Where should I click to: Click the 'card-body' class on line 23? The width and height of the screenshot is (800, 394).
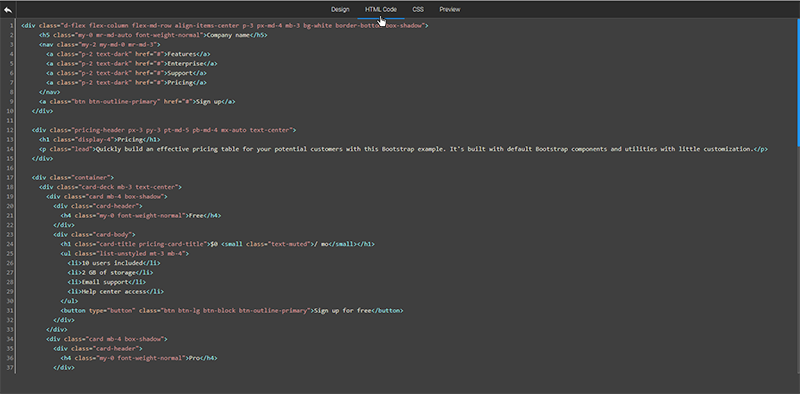coord(111,235)
